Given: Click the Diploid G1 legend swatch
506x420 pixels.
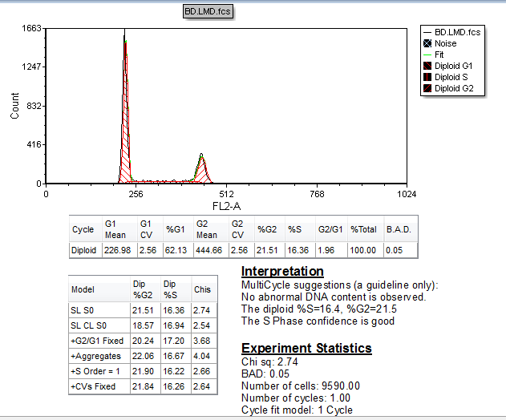Looking at the screenshot, I should coord(427,66).
